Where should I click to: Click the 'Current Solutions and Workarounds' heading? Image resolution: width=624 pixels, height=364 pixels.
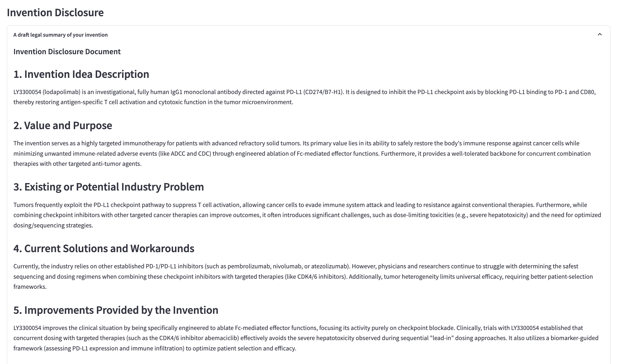pyautogui.click(x=104, y=248)
